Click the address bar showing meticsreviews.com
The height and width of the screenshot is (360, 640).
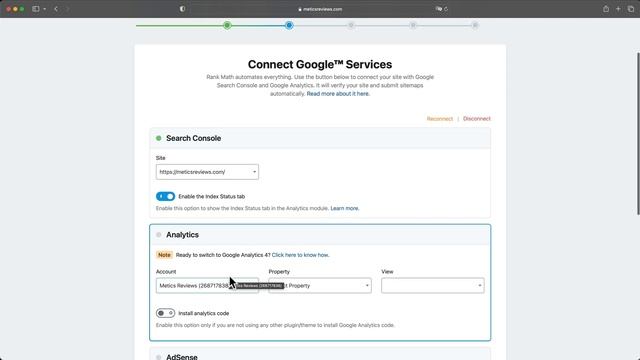(x=320, y=9)
